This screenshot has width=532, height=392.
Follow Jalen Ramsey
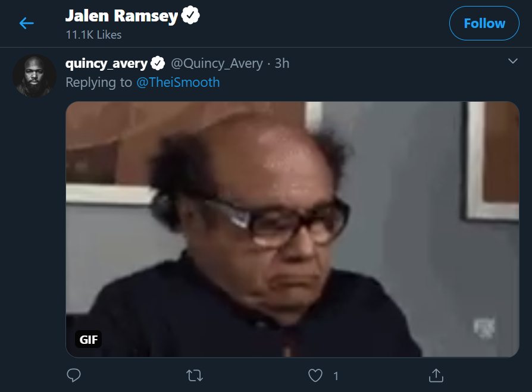[x=484, y=23]
